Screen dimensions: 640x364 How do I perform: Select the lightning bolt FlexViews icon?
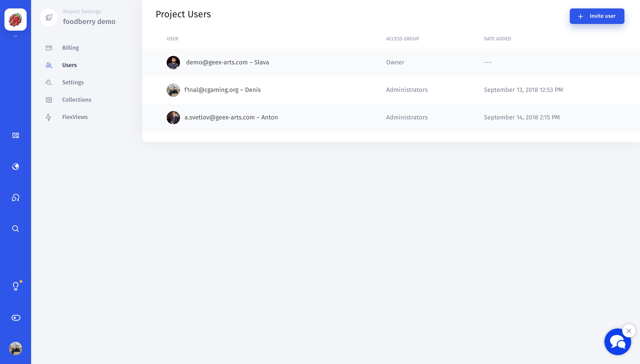point(49,116)
